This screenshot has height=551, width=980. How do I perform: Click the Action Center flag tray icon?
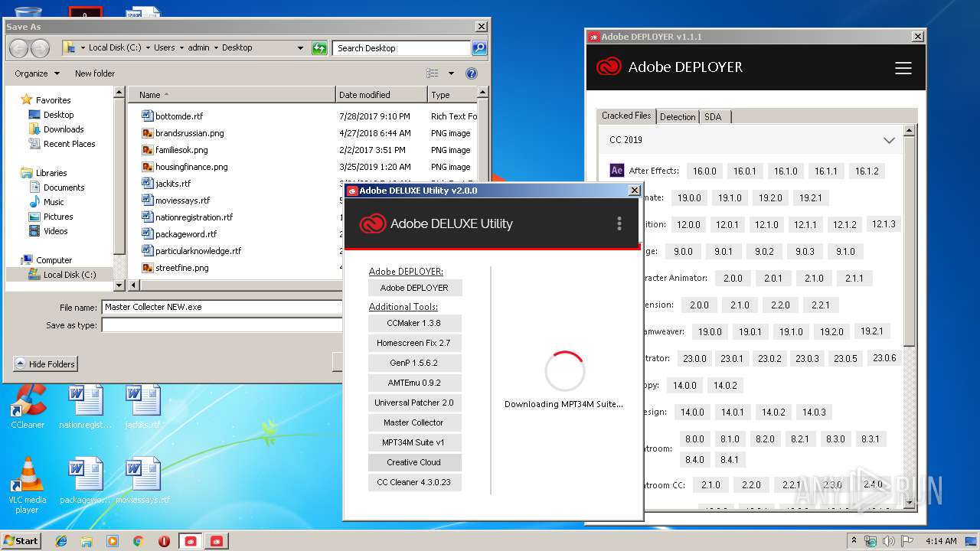pos(908,541)
